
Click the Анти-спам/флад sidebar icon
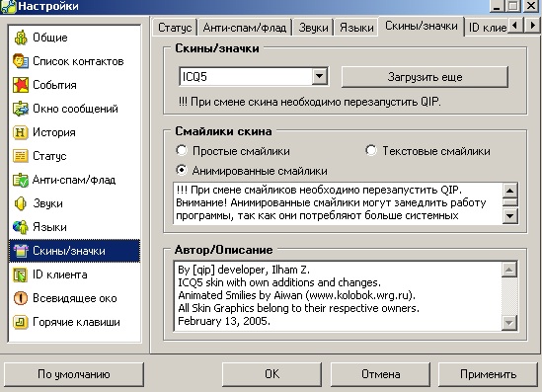point(21,180)
